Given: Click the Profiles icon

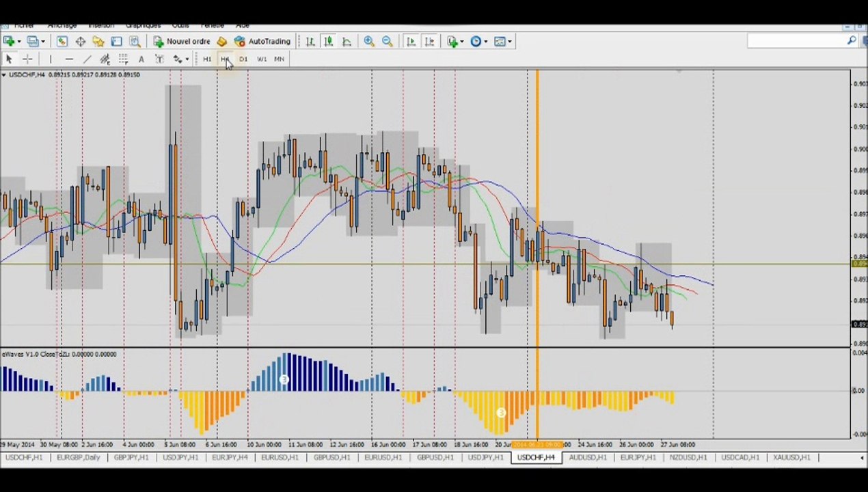Looking at the screenshot, I should click(x=32, y=42).
